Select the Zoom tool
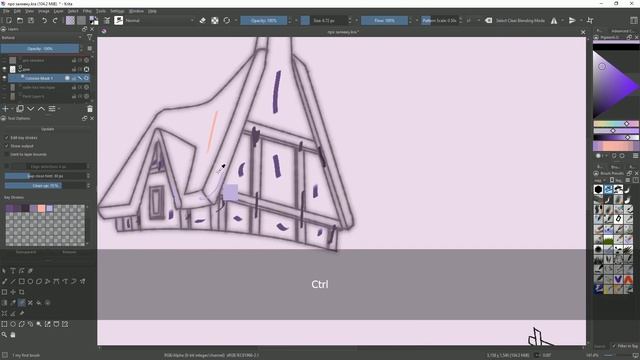The height and width of the screenshot is (360, 640). point(4,335)
